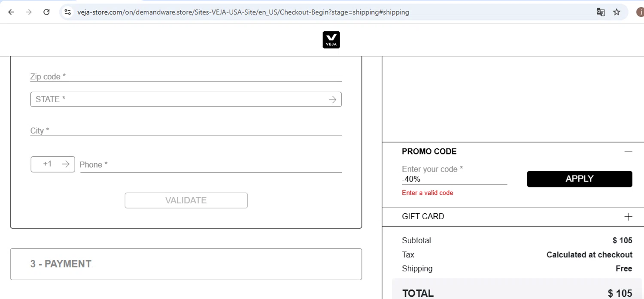Apply the promo code
The height and width of the screenshot is (299, 644).
[x=580, y=179]
